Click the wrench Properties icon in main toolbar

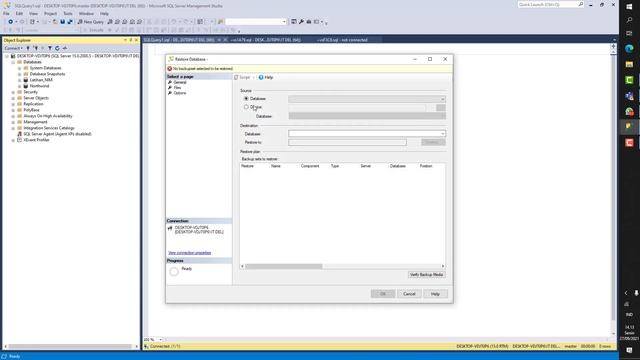coord(301,22)
